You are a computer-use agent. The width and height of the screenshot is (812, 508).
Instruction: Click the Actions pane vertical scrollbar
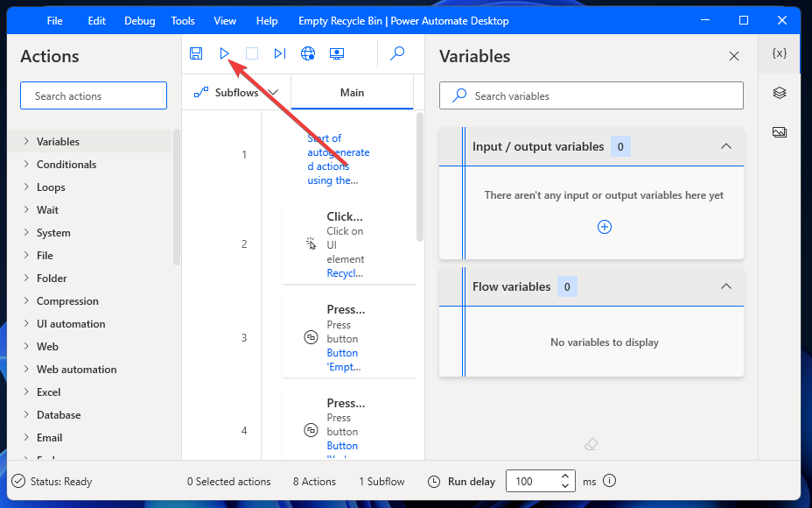177,197
